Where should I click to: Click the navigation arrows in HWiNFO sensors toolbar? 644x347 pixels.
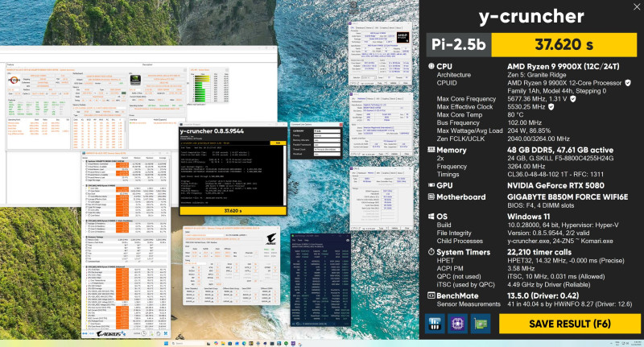85,333
